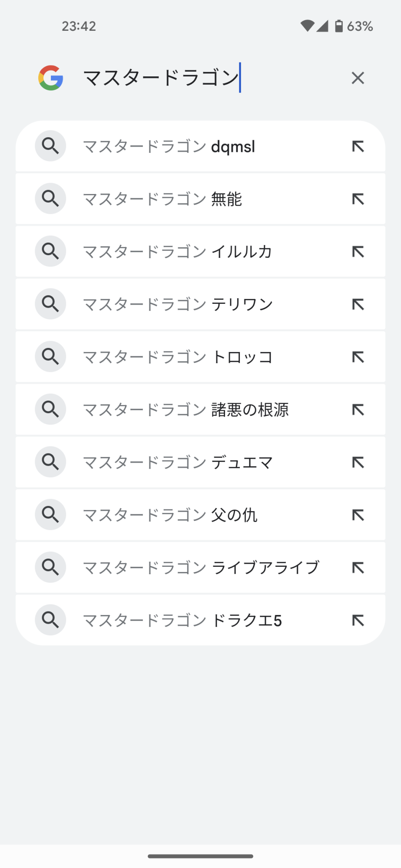Tap the arrow icon beside 諸悪の根源
Viewport: 401px width, 868px height.
click(x=358, y=410)
